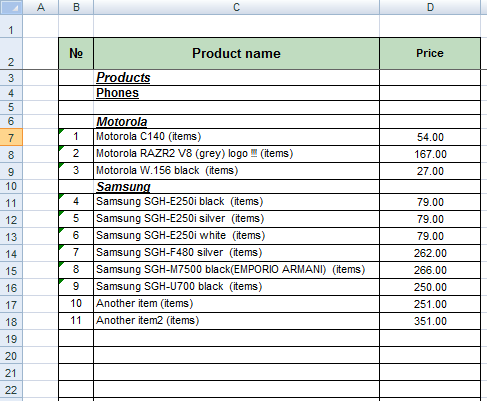Click number cell '1' in Motorola C140 row

(76, 137)
